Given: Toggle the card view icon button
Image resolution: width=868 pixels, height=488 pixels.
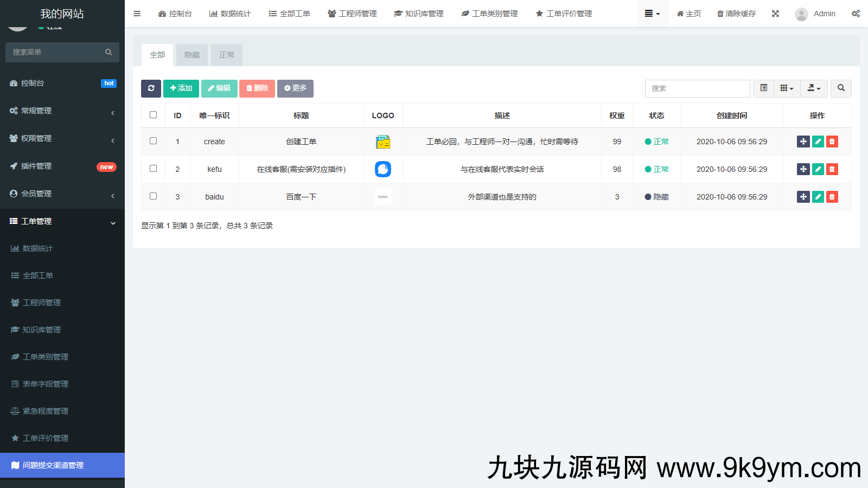Looking at the screenshot, I should pyautogui.click(x=763, y=88).
